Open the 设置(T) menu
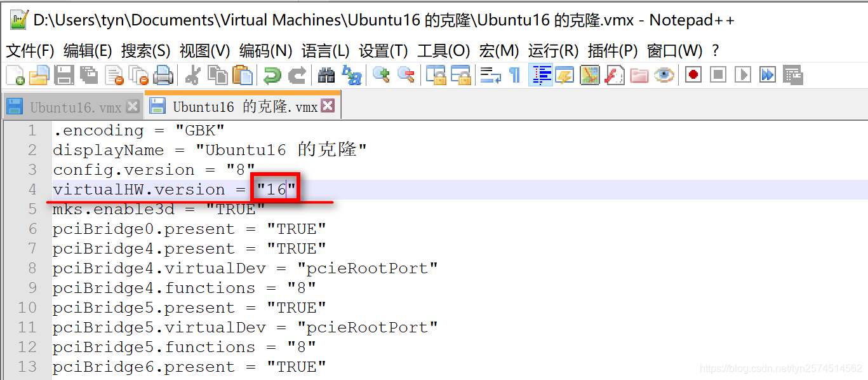The height and width of the screenshot is (380, 868). point(383,51)
